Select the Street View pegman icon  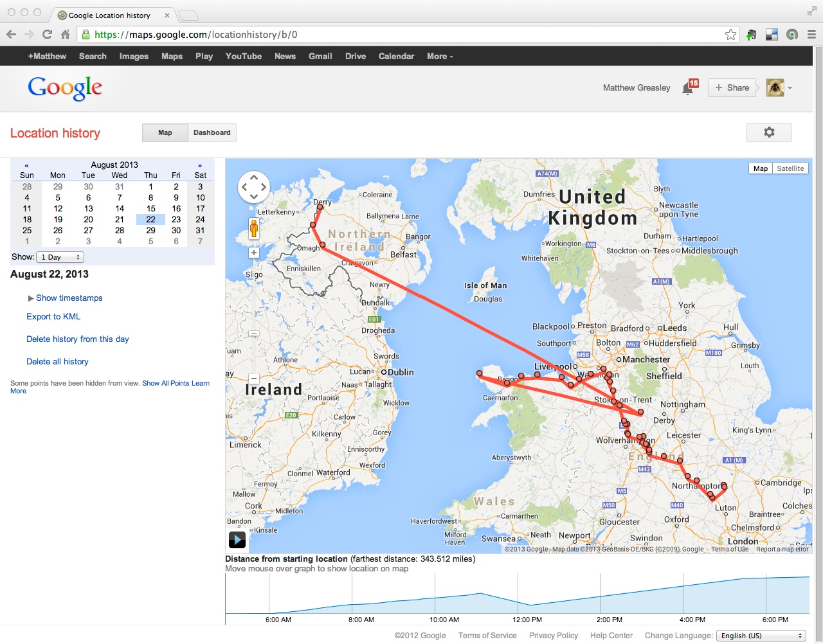click(x=254, y=228)
